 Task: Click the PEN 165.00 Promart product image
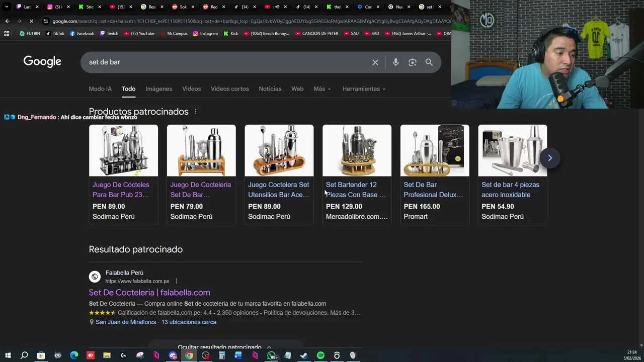[x=435, y=150]
